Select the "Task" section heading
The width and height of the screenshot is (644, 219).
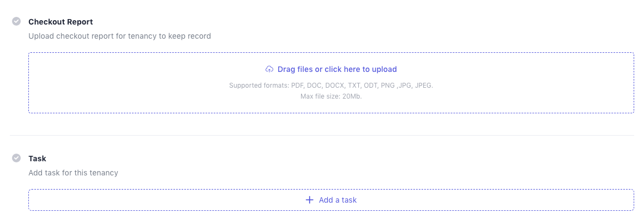(x=37, y=159)
